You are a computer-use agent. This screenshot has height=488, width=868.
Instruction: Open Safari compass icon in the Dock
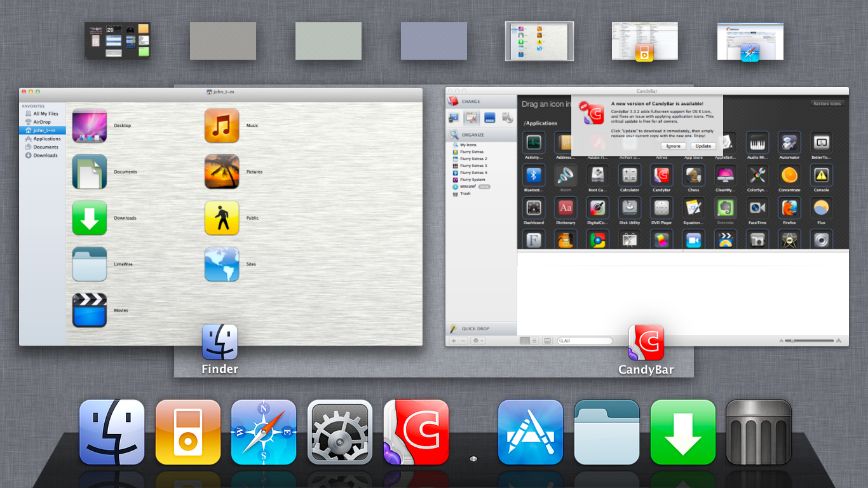pyautogui.click(x=264, y=432)
